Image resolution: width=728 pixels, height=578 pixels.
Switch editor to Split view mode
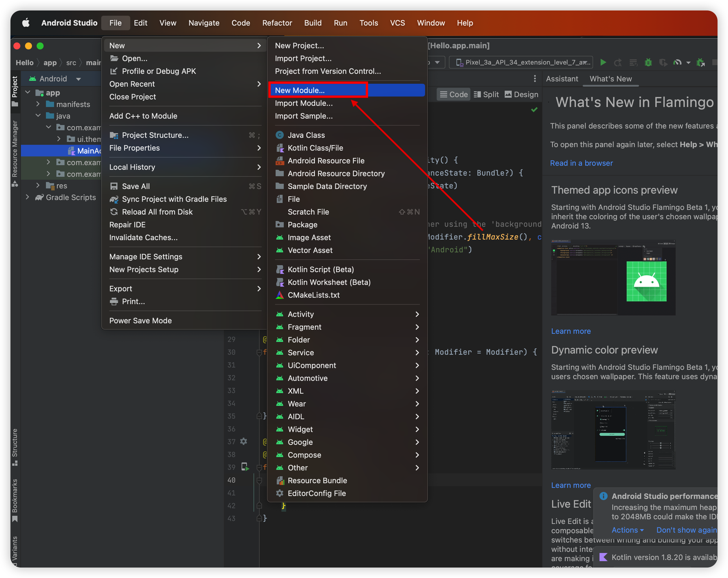point(486,94)
